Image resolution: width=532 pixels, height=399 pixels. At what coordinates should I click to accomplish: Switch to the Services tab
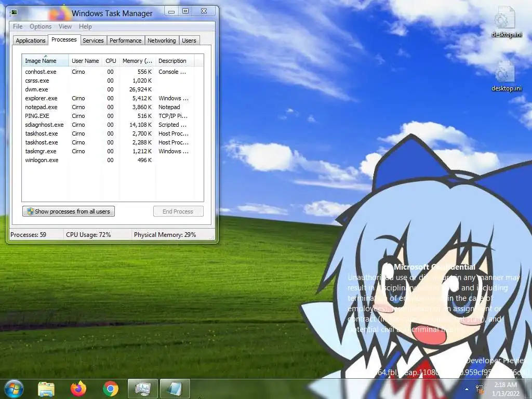(94, 41)
